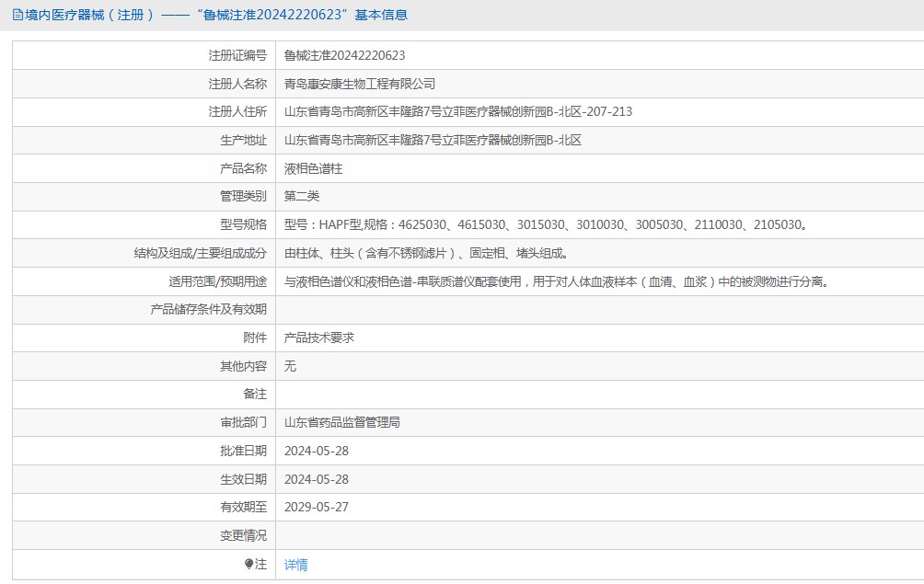Click the 产品储存条件及有效期 row label
Viewport: 924px width, 584px height.
tap(208, 310)
